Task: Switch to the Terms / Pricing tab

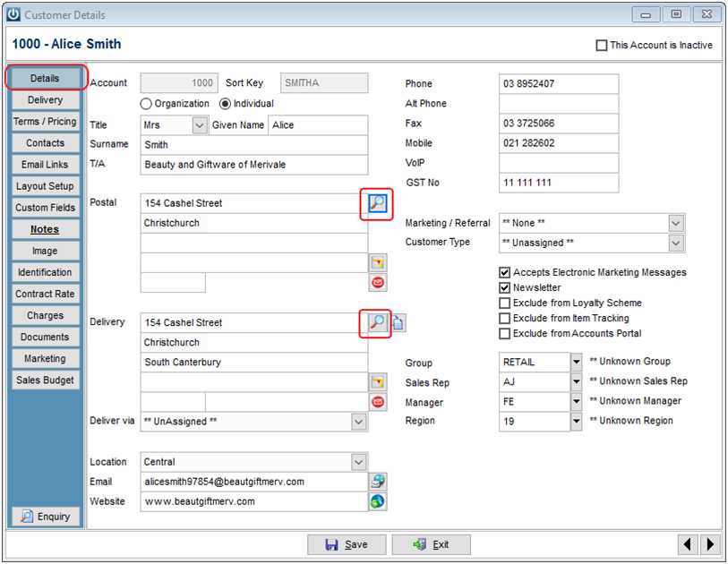Action: [44, 121]
